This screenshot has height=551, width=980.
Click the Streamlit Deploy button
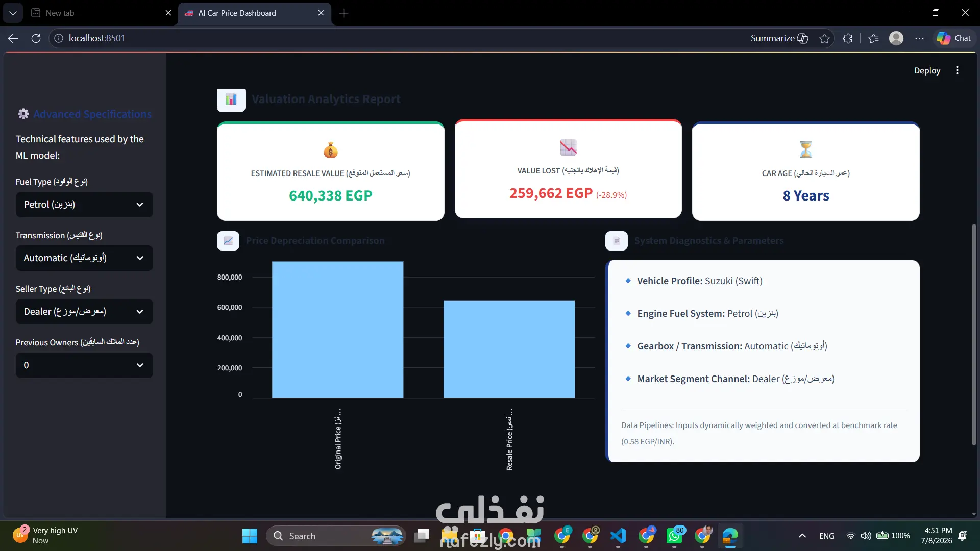click(927, 70)
